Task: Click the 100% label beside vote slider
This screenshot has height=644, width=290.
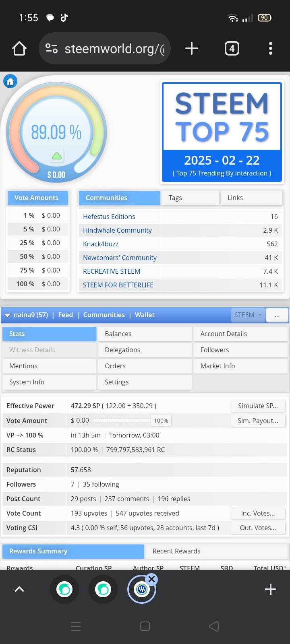Action: tap(161, 421)
